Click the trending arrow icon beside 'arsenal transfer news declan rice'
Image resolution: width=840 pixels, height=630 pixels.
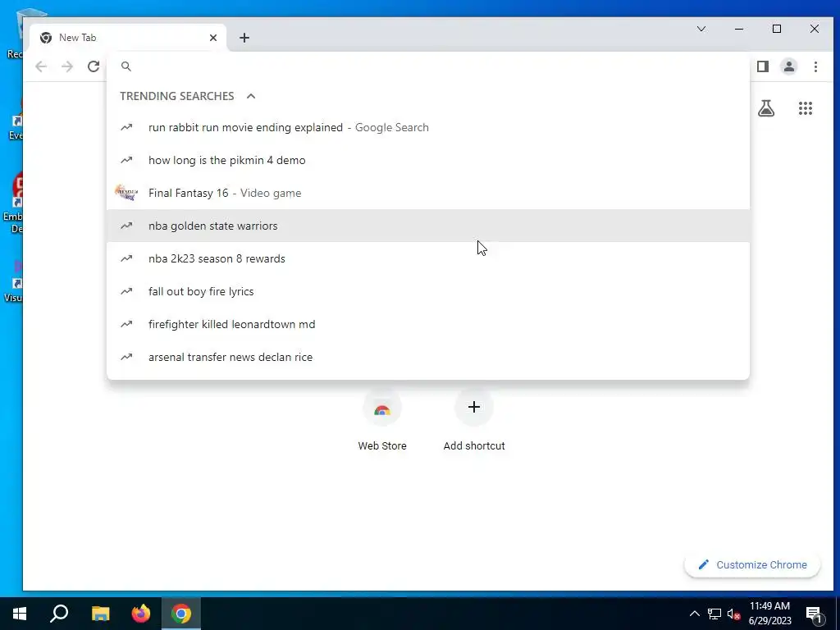coord(126,357)
